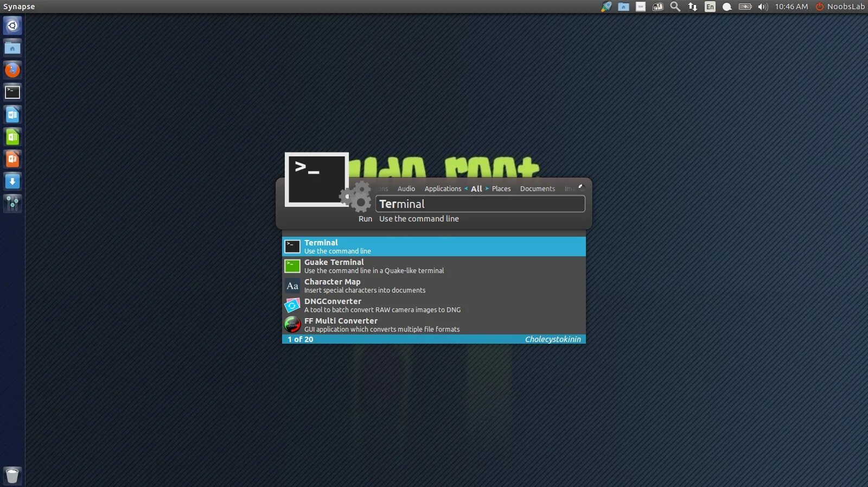The image size is (868, 487).
Task: Open the mixer sliders launcher icon
Action: point(12,204)
